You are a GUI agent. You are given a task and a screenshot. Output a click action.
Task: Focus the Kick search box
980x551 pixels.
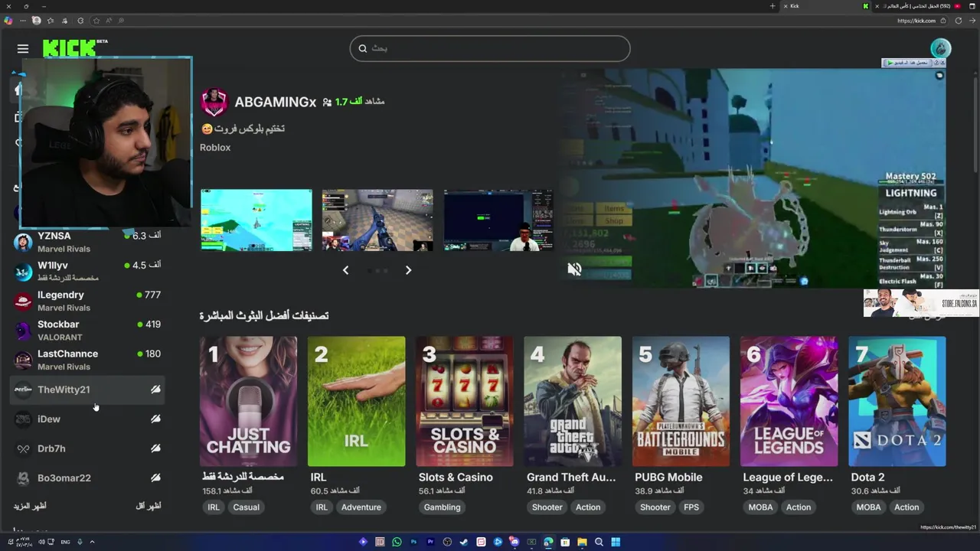pyautogui.click(x=490, y=48)
